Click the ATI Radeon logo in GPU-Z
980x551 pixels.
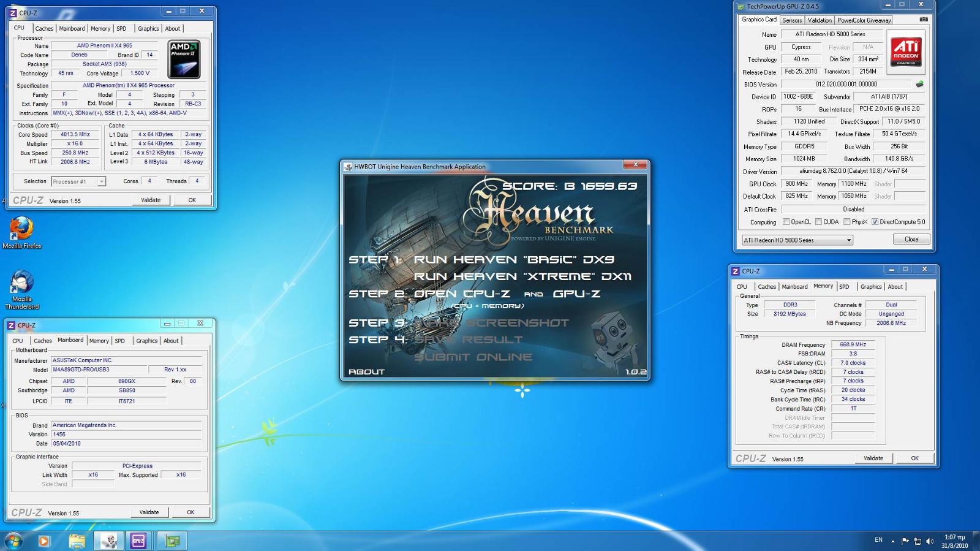tap(906, 51)
